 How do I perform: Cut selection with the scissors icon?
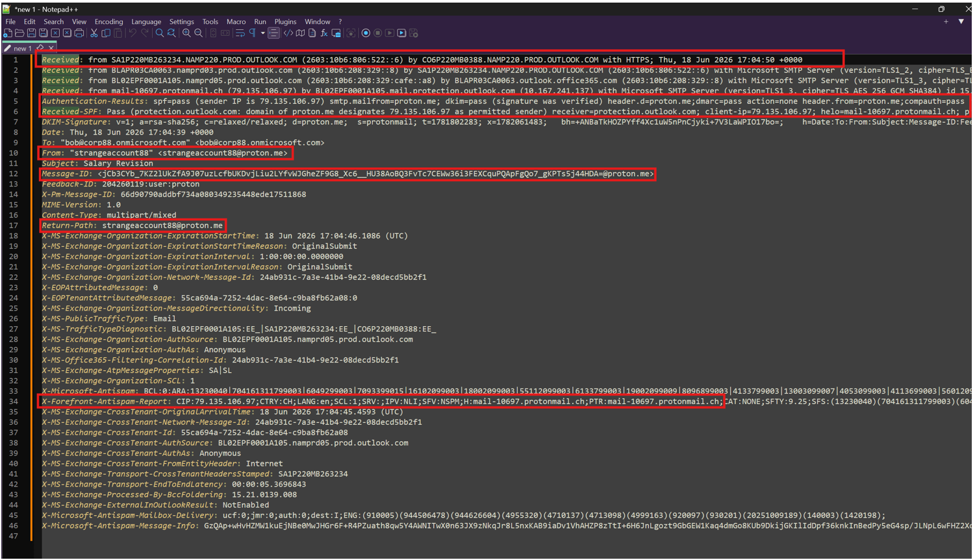(x=94, y=33)
